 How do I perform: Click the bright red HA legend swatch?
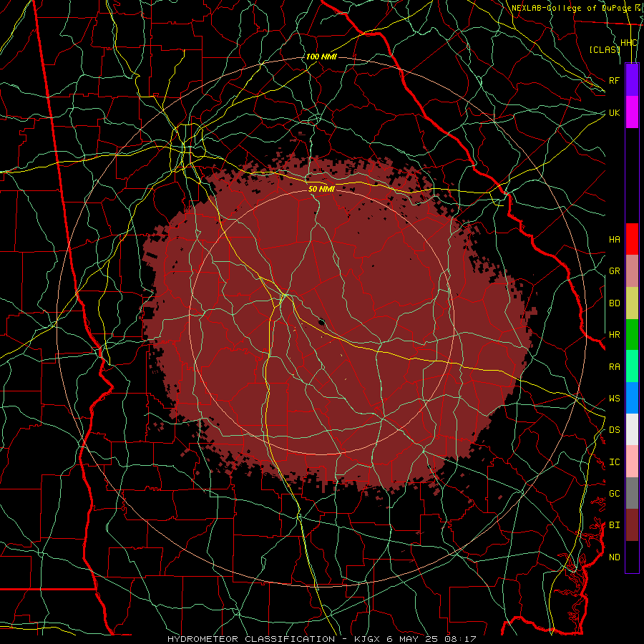[x=632, y=239]
